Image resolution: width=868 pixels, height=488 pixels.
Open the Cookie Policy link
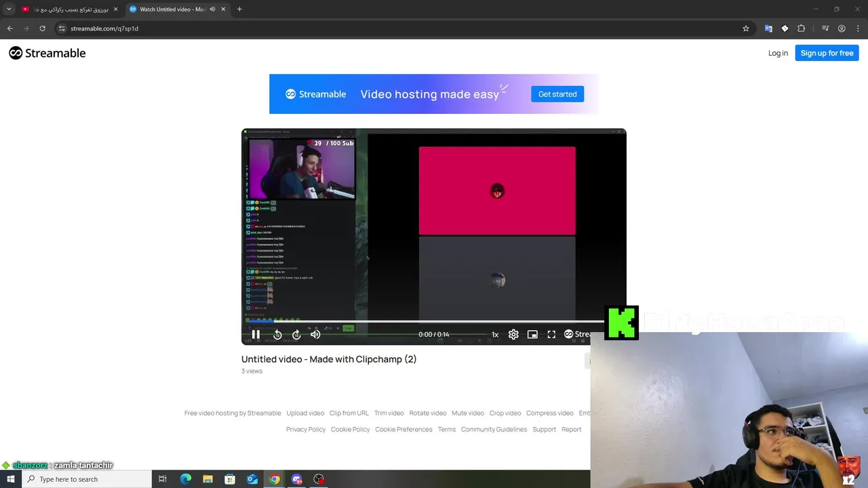[351, 429]
